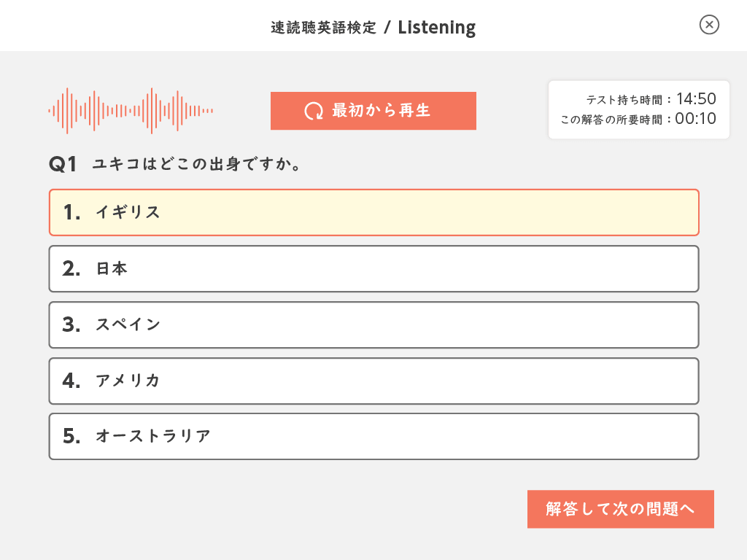Viewport: 747px width, 560px height.
Task: Choose answer 2 日本
Action: [x=374, y=268]
